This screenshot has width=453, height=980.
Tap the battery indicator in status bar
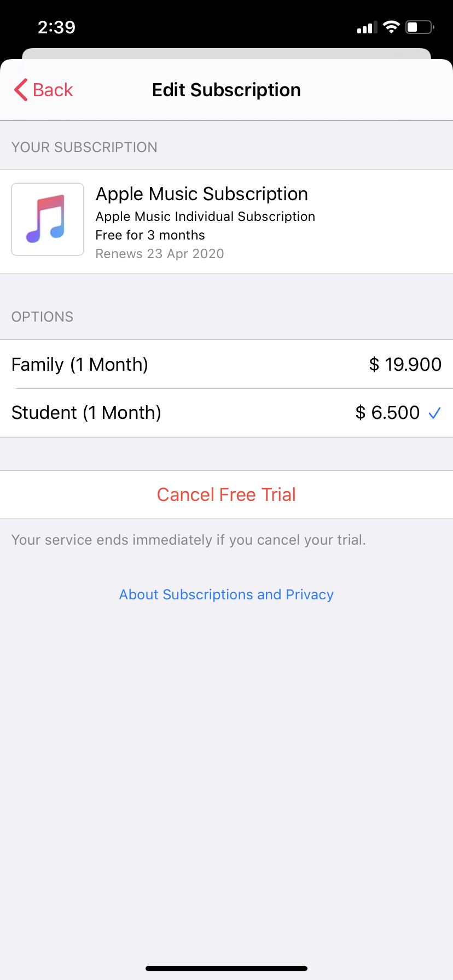[420, 27]
